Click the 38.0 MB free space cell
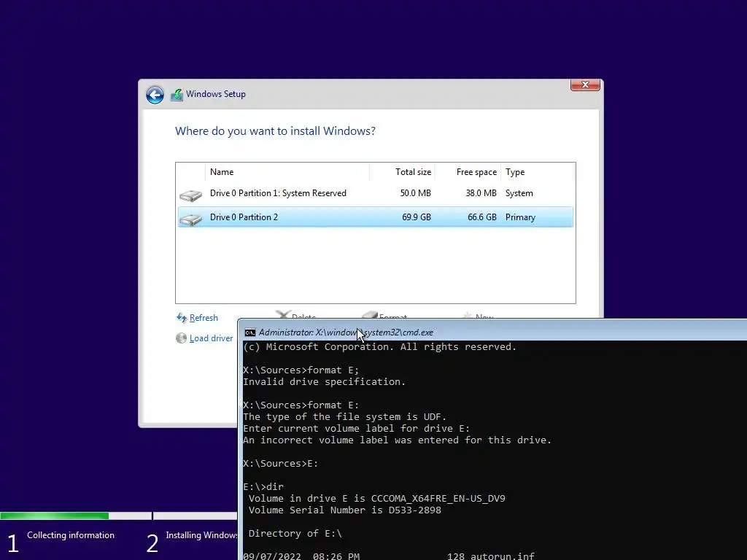The image size is (747, 560). point(481,193)
